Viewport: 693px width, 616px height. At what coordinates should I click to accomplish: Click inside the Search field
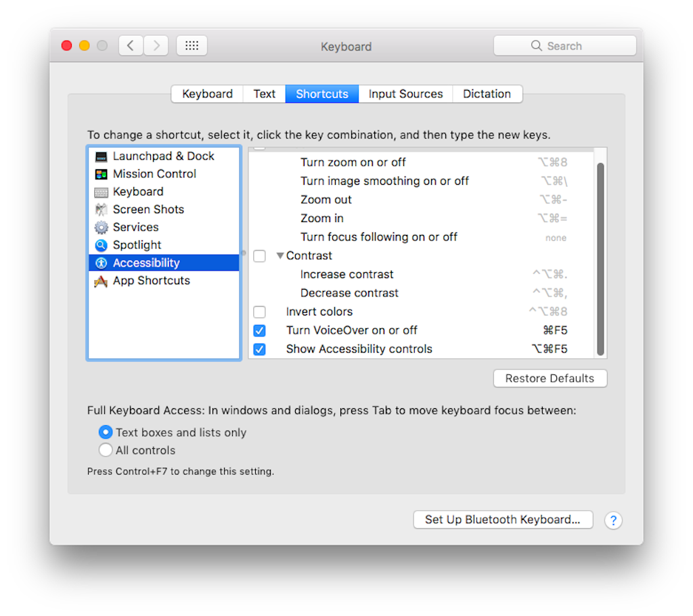[565, 45]
